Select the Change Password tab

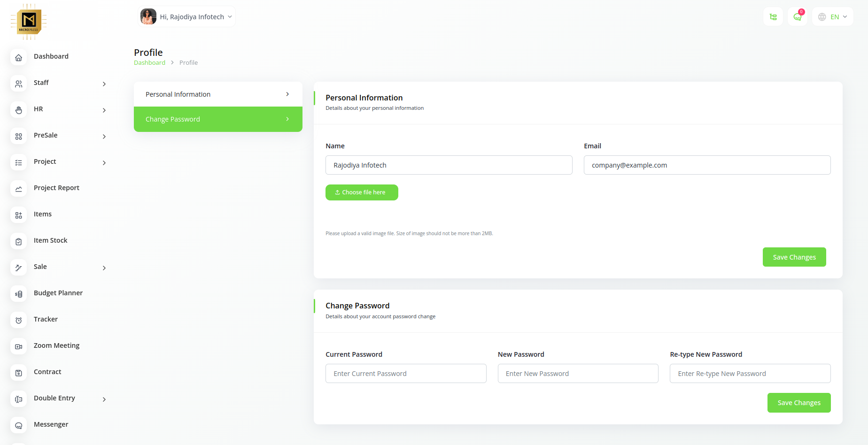pyautogui.click(x=218, y=119)
